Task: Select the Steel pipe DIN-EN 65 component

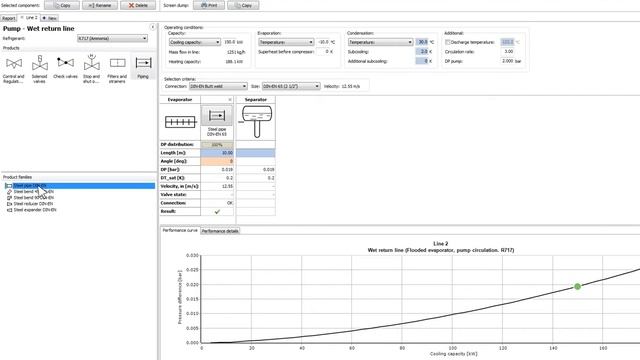Action: point(217,121)
